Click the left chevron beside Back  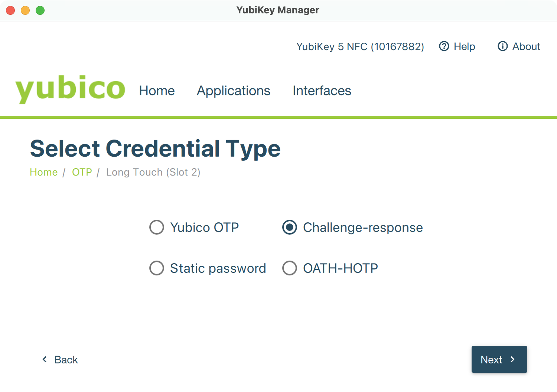(x=44, y=359)
